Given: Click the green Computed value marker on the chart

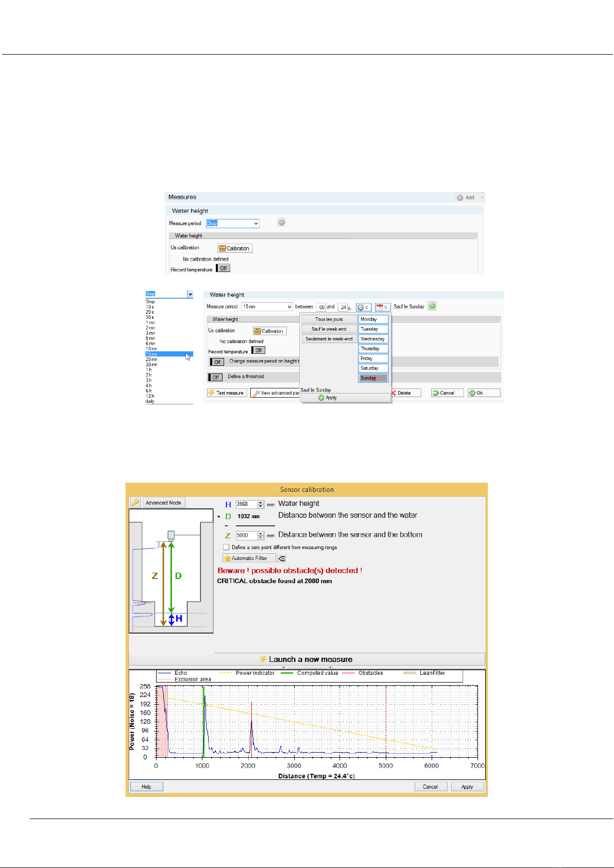Looking at the screenshot, I should tap(203, 721).
